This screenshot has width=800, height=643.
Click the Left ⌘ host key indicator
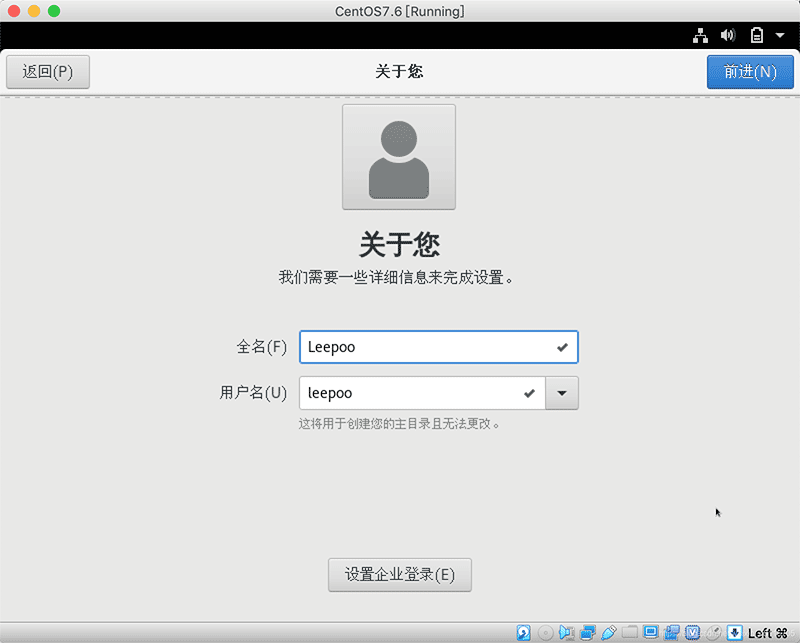pyautogui.click(x=766, y=632)
